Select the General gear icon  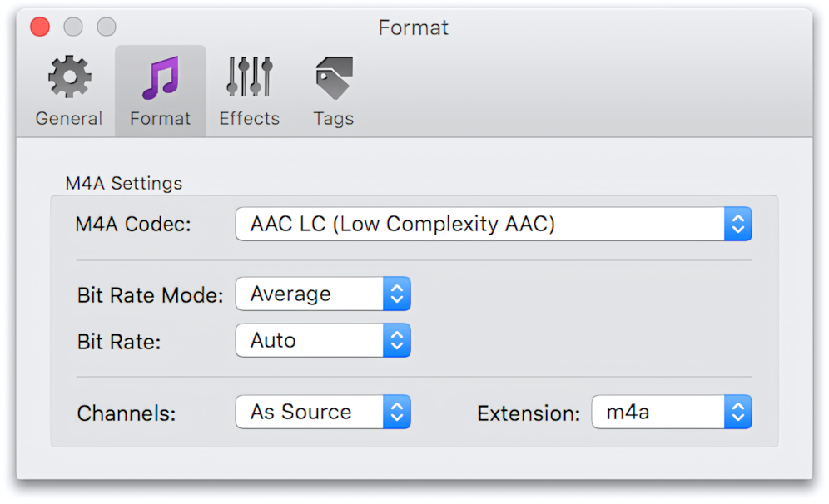(67, 76)
